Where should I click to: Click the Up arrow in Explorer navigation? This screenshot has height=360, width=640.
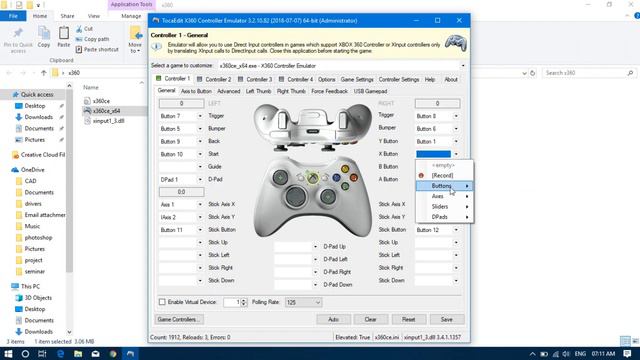(x=44, y=73)
